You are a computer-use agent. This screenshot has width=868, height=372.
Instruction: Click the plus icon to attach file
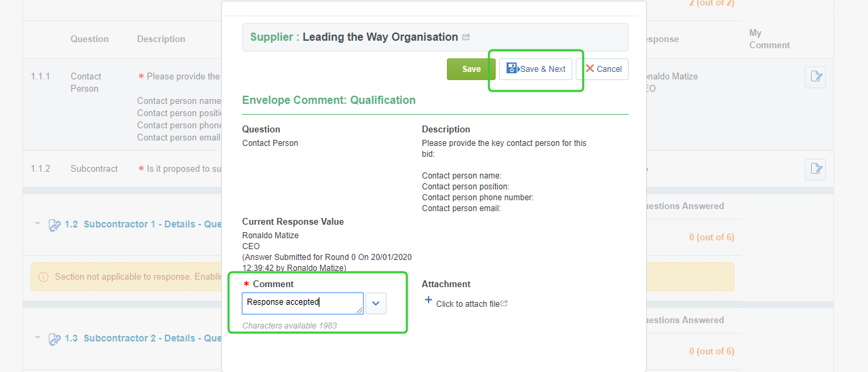428,300
